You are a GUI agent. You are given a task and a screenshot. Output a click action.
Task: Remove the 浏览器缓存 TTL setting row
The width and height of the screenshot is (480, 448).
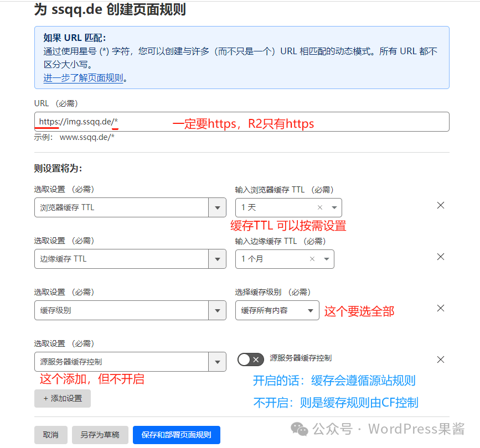pyautogui.click(x=441, y=205)
